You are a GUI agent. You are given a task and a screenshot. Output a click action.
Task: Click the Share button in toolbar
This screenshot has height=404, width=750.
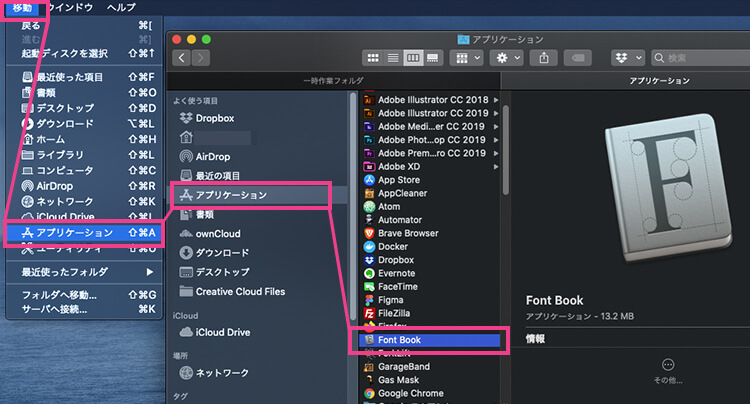tap(543, 58)
